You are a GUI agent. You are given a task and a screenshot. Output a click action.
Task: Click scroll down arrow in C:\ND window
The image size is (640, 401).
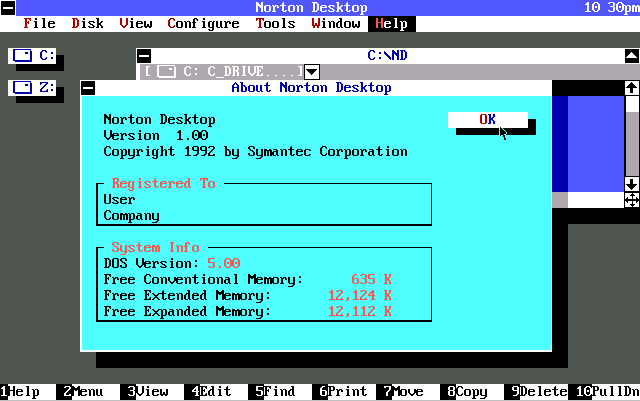(x=632, y=184)
